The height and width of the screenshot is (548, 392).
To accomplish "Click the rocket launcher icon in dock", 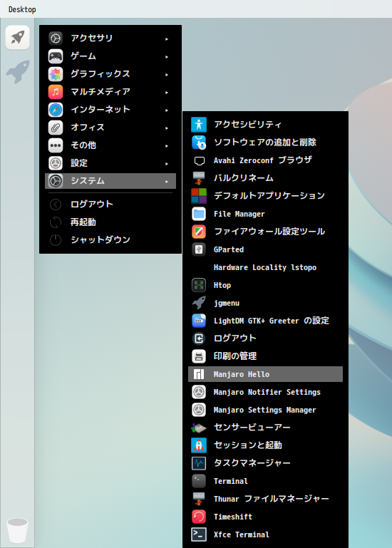I will pyautogui.click(x=18, y=37).
